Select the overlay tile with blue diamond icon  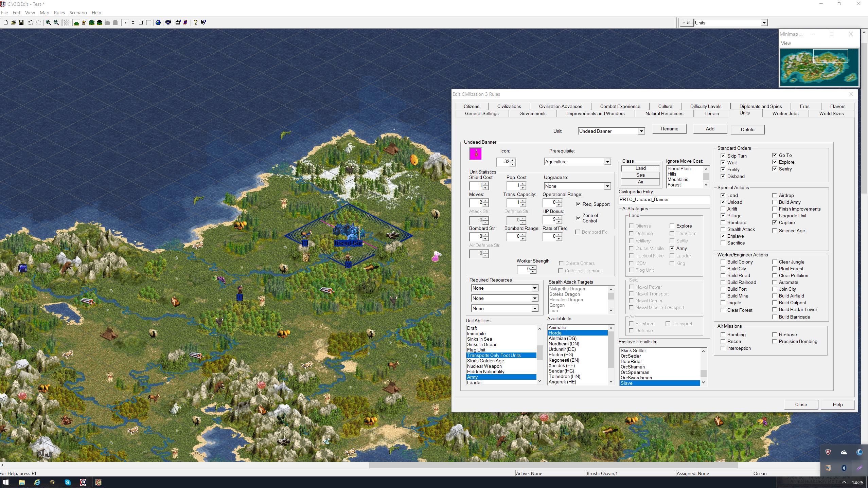[x=92, y=23]
